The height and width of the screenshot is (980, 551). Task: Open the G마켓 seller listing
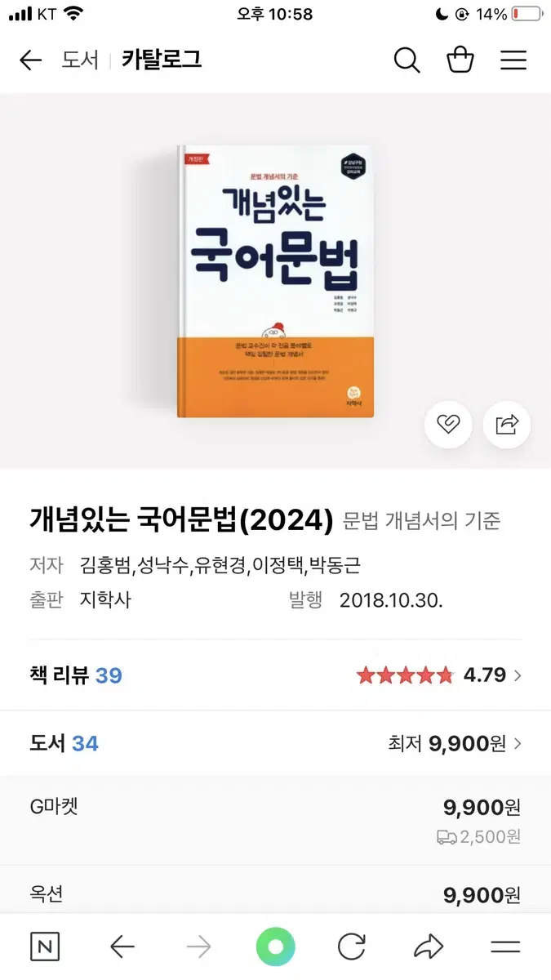coord(275,820)
